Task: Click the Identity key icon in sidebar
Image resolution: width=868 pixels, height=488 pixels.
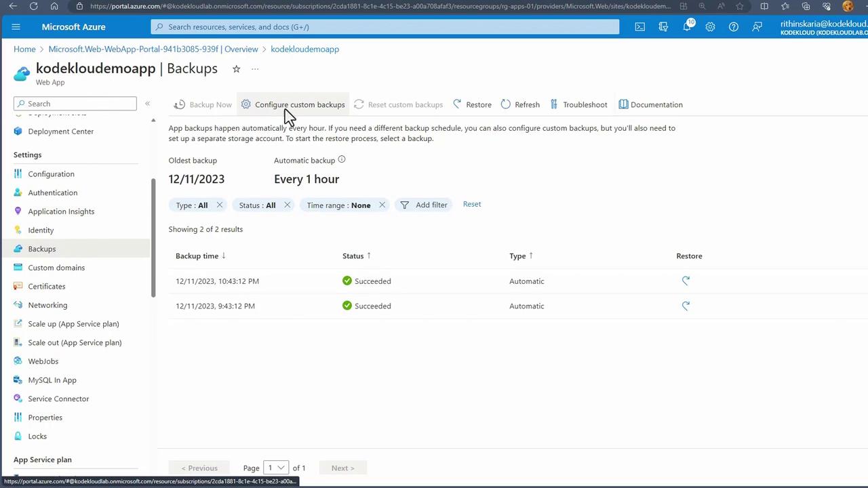Action: 18,230
